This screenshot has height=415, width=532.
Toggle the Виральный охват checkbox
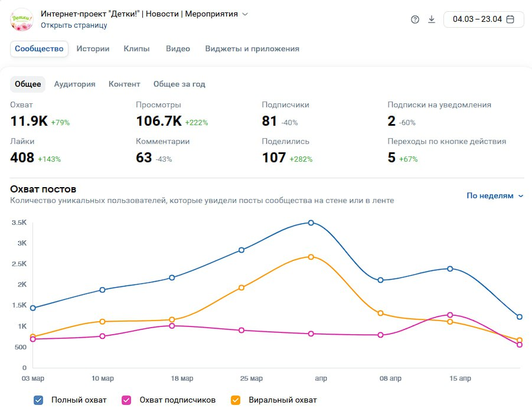pos(236,400)
